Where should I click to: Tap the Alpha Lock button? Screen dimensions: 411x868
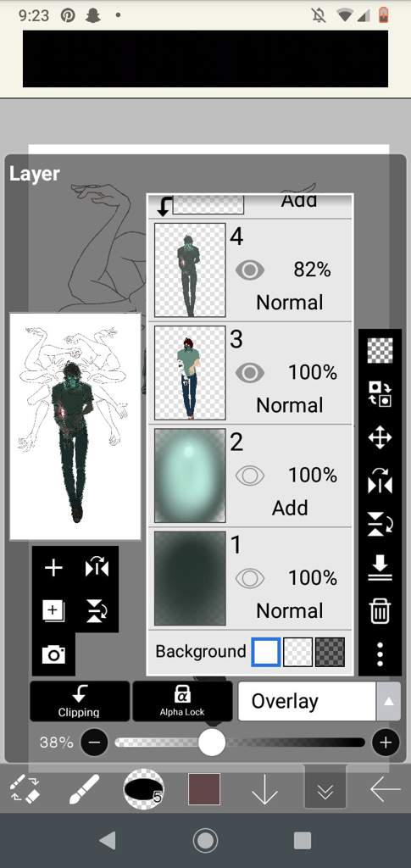click(182, 701)
